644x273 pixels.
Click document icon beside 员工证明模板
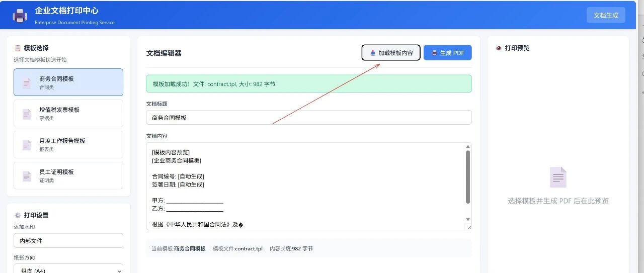(x=27, y=176)
